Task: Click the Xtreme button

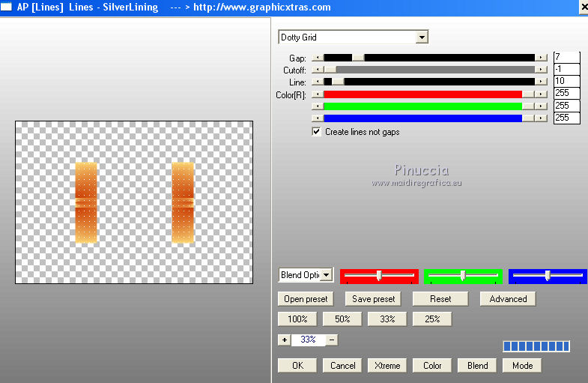Action: (387, 365)
